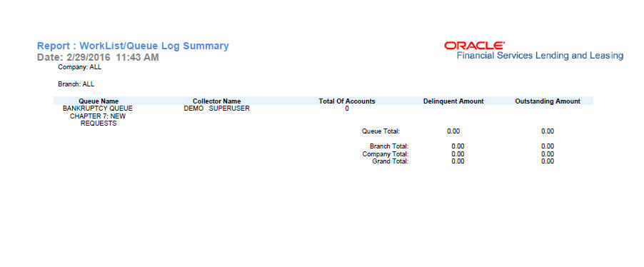644x267 pixels.
Task: Click Company Total delinquent amount 0.00
Action: tap(458, 154)
